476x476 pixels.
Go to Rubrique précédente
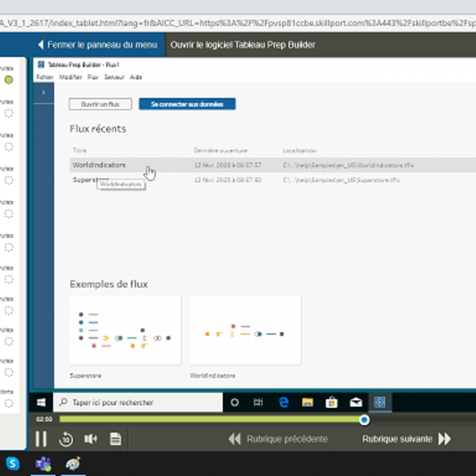click(x=278, y=439)
